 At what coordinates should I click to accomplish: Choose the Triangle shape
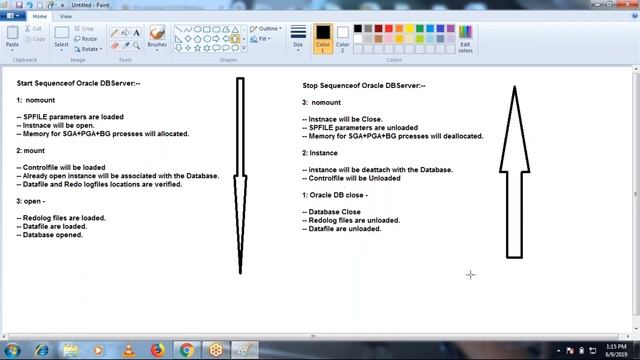pyautogui.click(x=235, y=29)
